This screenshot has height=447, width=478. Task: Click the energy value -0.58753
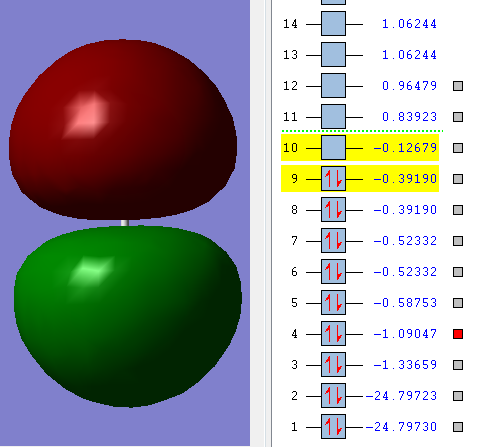point(405,303)
